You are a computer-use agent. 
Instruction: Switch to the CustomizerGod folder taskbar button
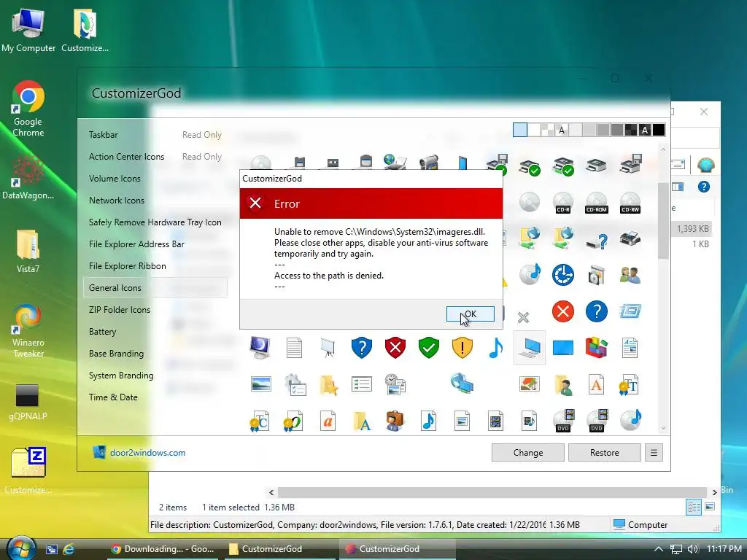coord(279,549)
